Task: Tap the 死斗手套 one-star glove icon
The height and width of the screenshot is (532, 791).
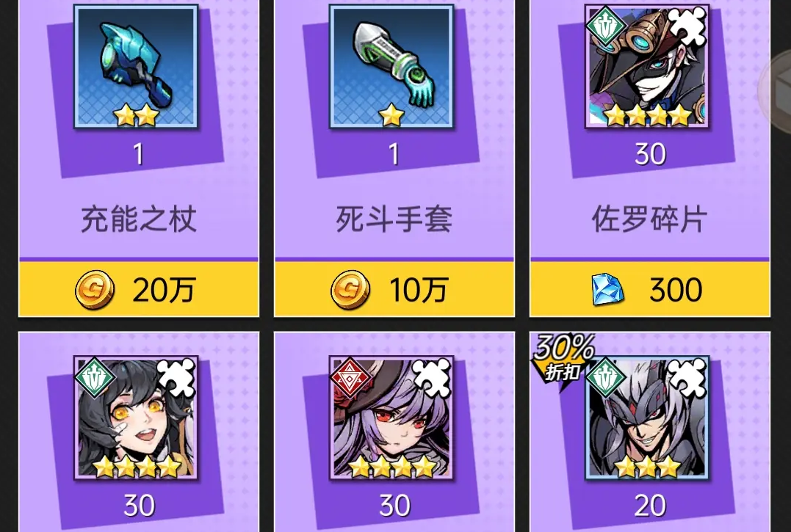Action: click(391, 67)
